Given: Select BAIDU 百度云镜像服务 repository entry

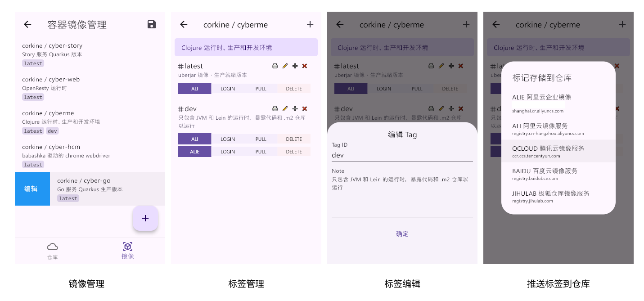Looking at the screenshot, I should coord(558,173).
